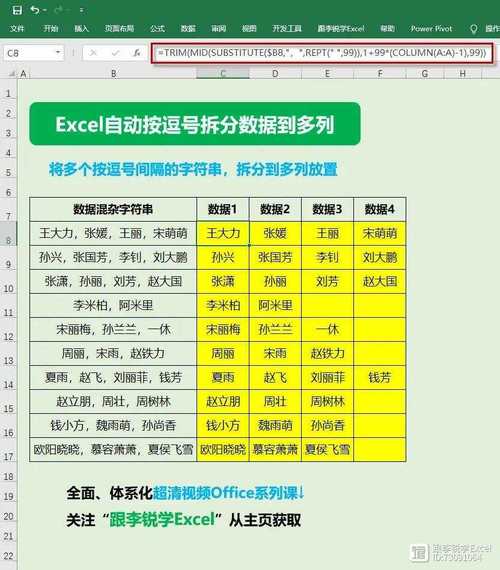Select yellow cell 阿米里
500x570 pixels.
tap(275, 305)
